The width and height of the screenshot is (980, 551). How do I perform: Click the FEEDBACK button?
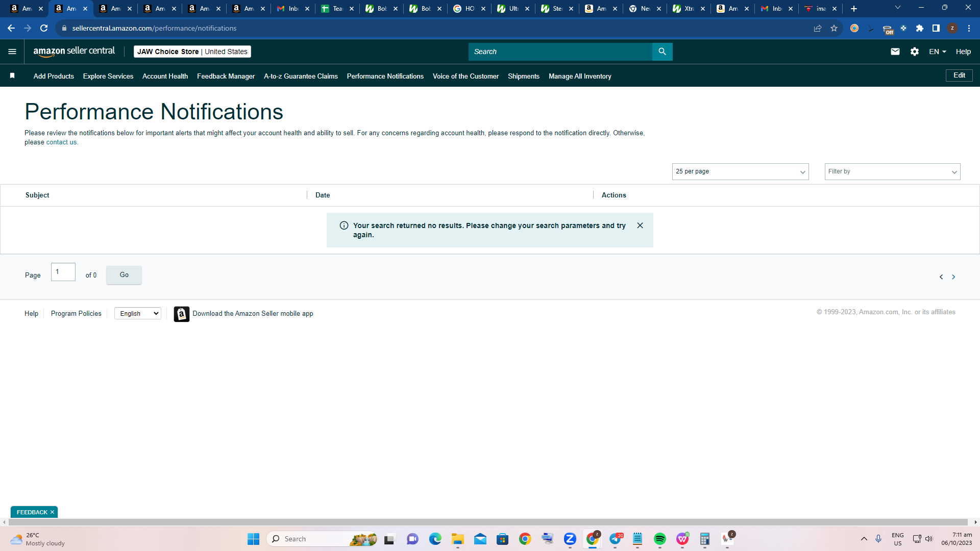(x=32, y=512)
